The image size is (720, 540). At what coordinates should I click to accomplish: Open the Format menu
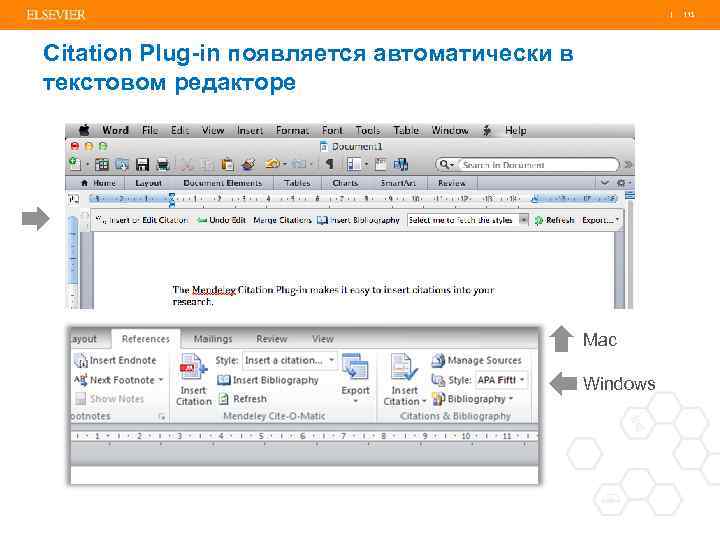[292, 130]
